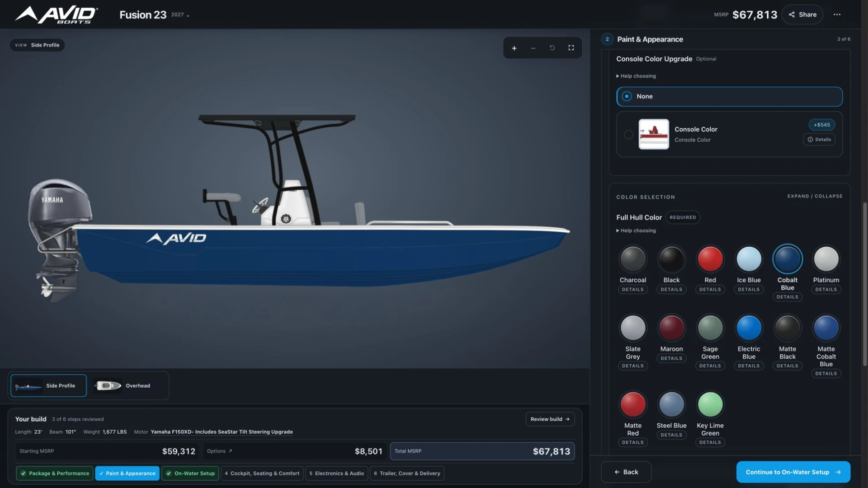
Task: Open the Options external link arrow
Action: click(230, 451)
